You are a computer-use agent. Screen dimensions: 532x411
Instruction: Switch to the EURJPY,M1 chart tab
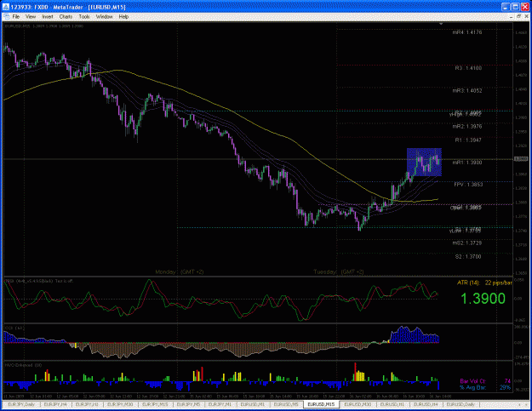pyautogui.click(x=220, y=404)
